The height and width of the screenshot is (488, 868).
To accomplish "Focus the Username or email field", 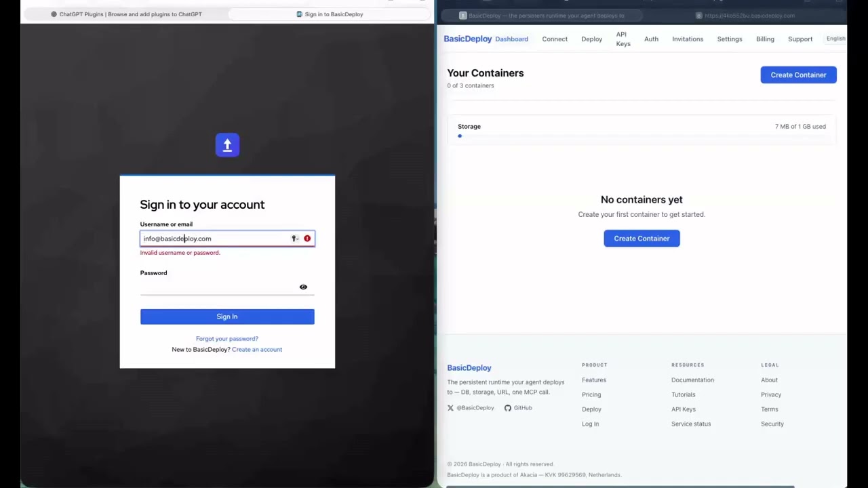I will (x=227, y=239).
